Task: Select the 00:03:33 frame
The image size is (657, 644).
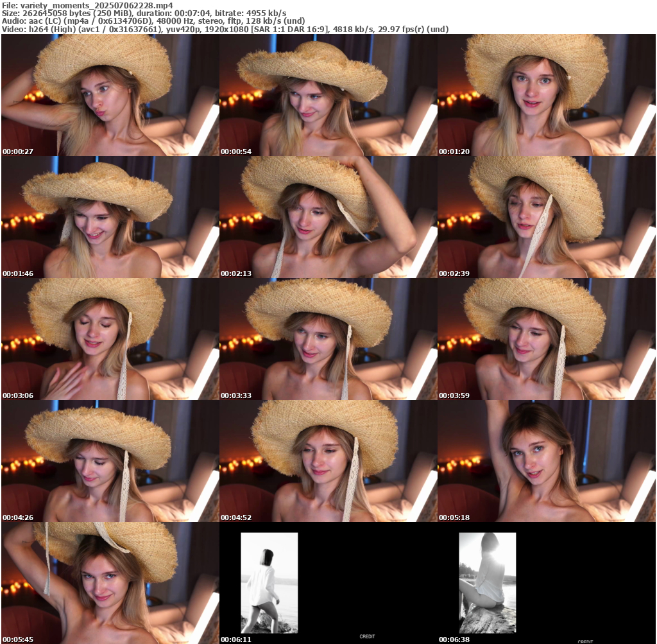Action: 328,339
